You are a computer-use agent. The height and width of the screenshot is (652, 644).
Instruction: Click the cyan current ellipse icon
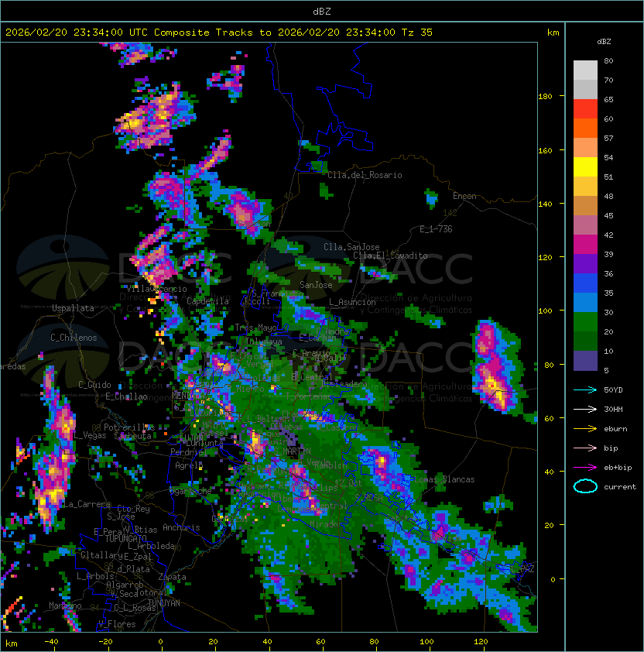click(x=585, y=486)
